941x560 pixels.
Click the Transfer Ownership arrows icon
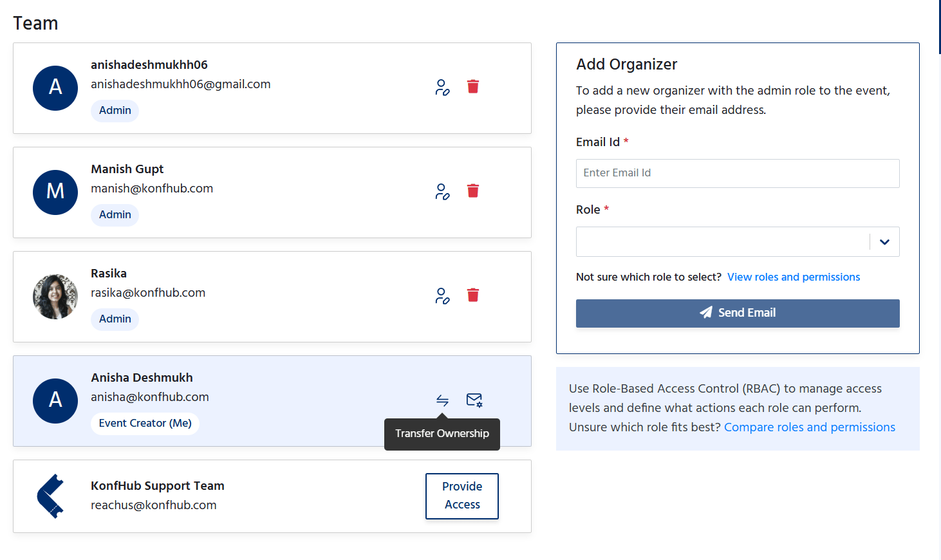pyautogui.click(x=442, y=400)
